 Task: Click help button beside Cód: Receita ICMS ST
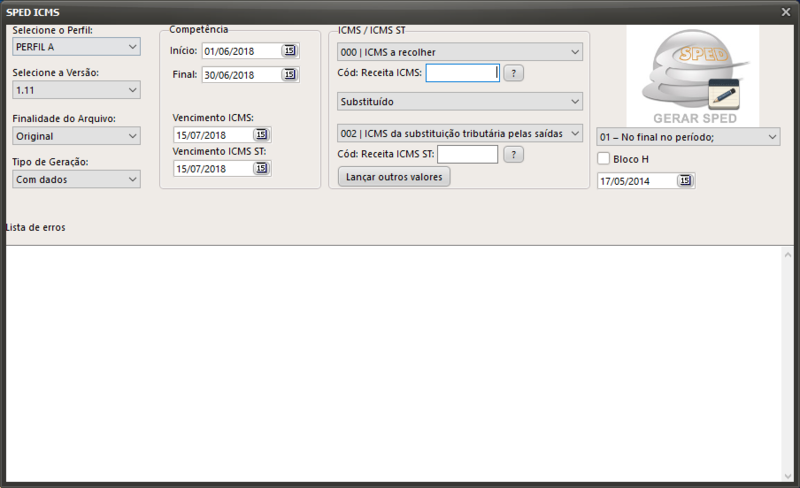tap(514, 154)
